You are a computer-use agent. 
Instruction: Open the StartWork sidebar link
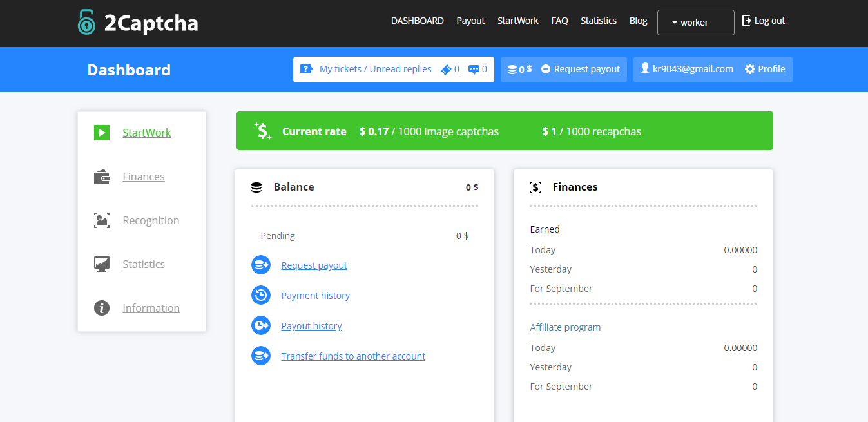(x=147, y=133)
